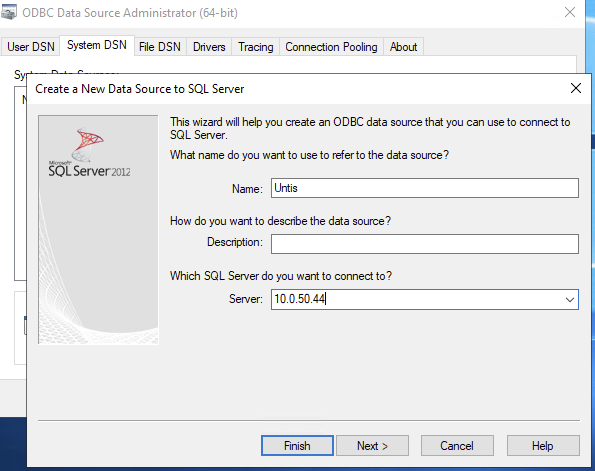Open the Drivers tab
Screen dimensions: 595x471
coord(209,47)
